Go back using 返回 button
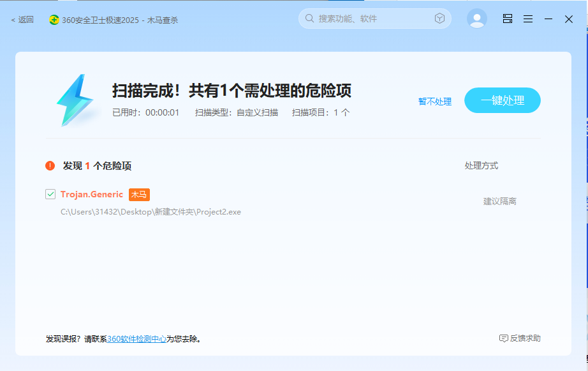This screenshot has width=588, height=371. pyautogui.click(x=22, y=20)
